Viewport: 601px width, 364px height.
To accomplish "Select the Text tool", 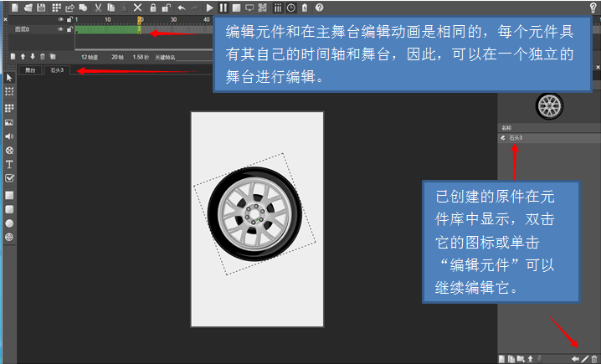I will [x=9, y=164].
